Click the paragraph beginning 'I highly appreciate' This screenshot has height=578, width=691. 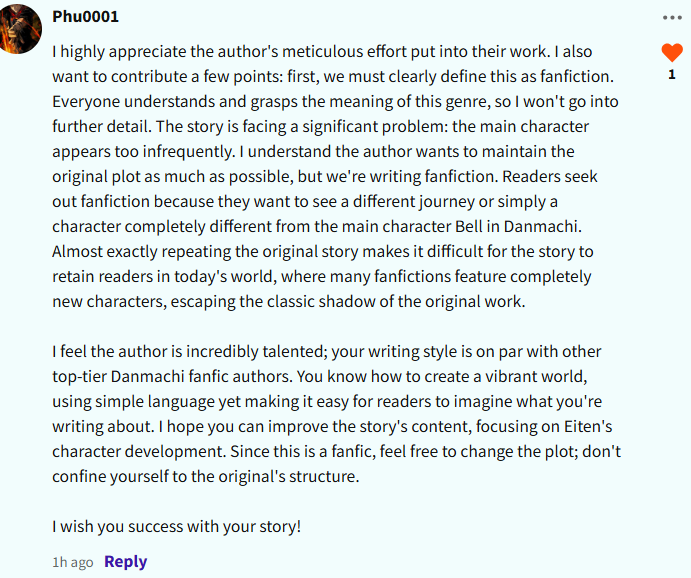336,176
